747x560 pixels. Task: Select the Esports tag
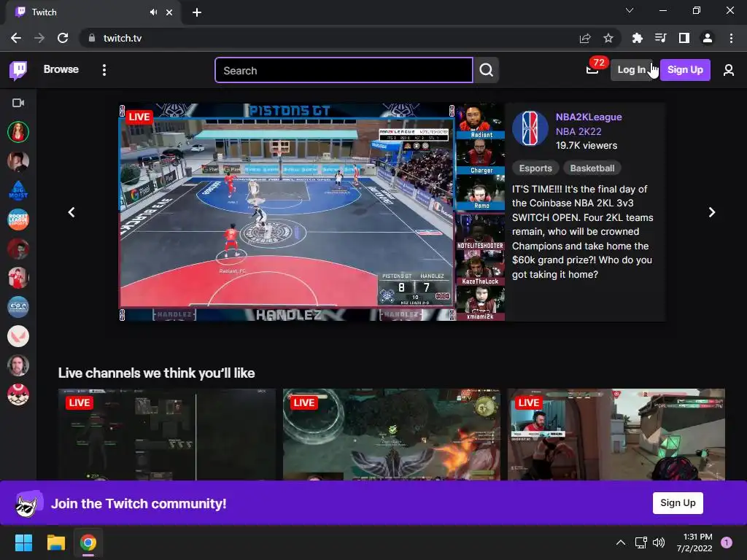coord(535,168)
